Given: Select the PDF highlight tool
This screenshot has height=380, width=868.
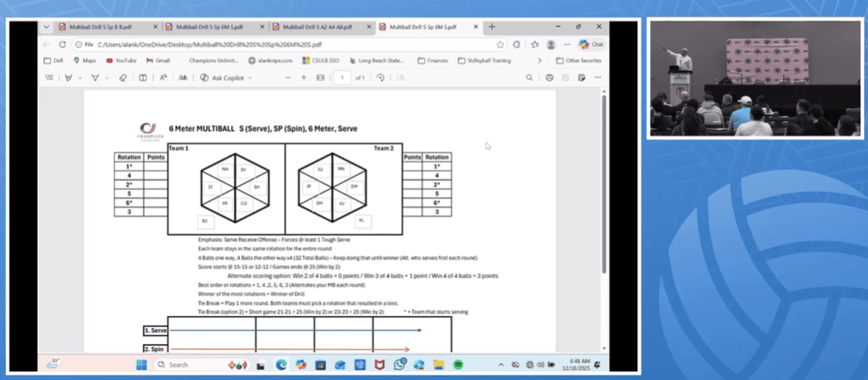Looking at the screenshot, I should [x=95, y=78].
